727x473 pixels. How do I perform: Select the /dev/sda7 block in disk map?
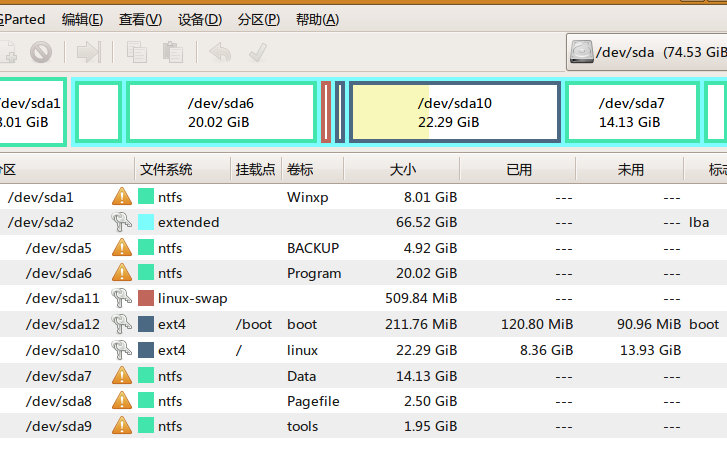632,112
